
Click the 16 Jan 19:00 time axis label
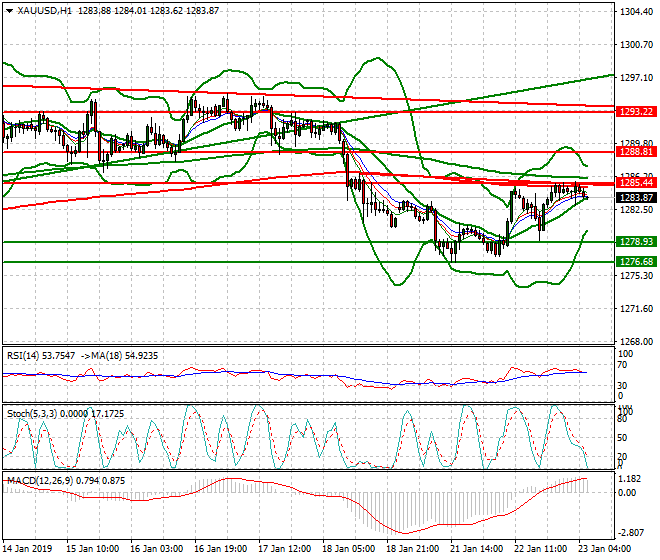(x=220, y=549)
